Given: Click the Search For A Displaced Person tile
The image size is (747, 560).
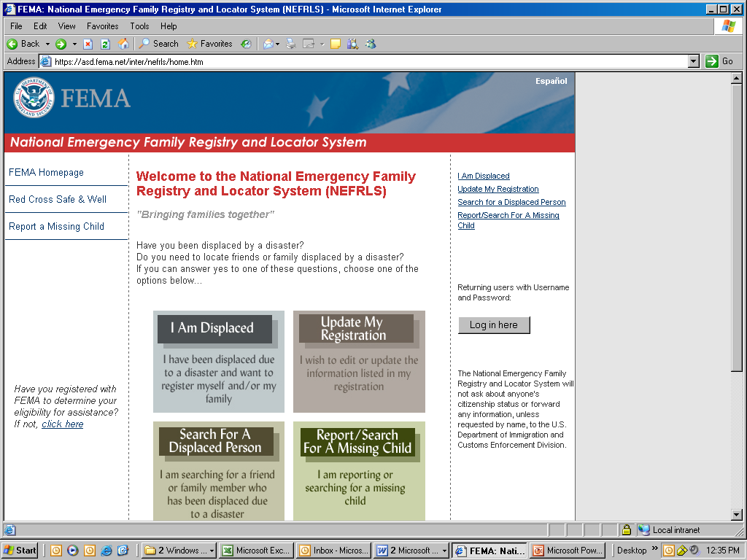Looking at the screenshot, I should (219, 472).
